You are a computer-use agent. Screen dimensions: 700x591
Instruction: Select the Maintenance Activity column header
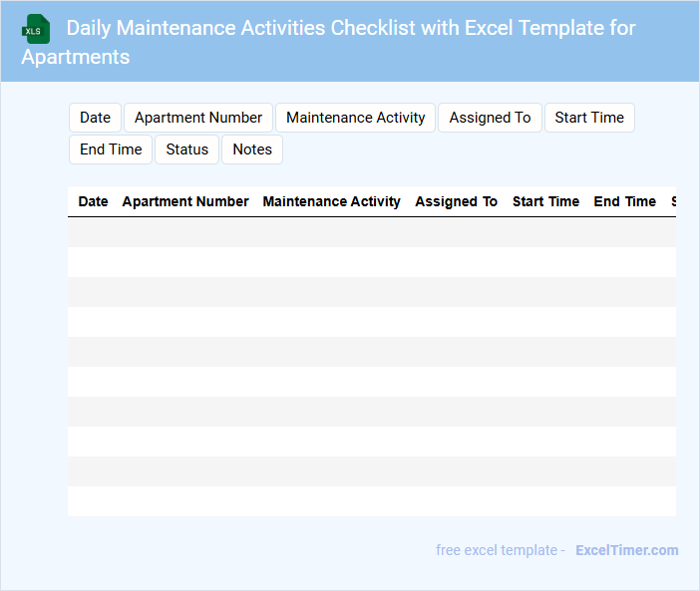tap(331, 201)
